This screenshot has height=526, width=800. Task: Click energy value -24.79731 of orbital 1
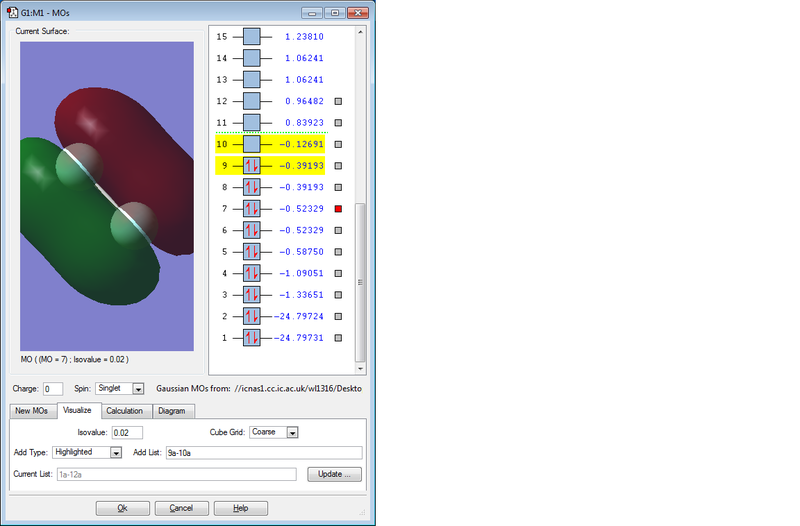point(299,338)
